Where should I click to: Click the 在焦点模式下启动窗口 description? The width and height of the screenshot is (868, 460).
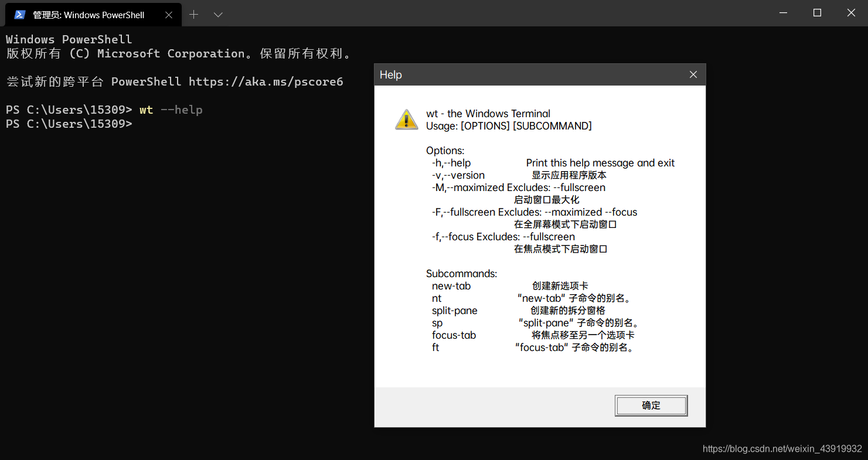(561, 249)
